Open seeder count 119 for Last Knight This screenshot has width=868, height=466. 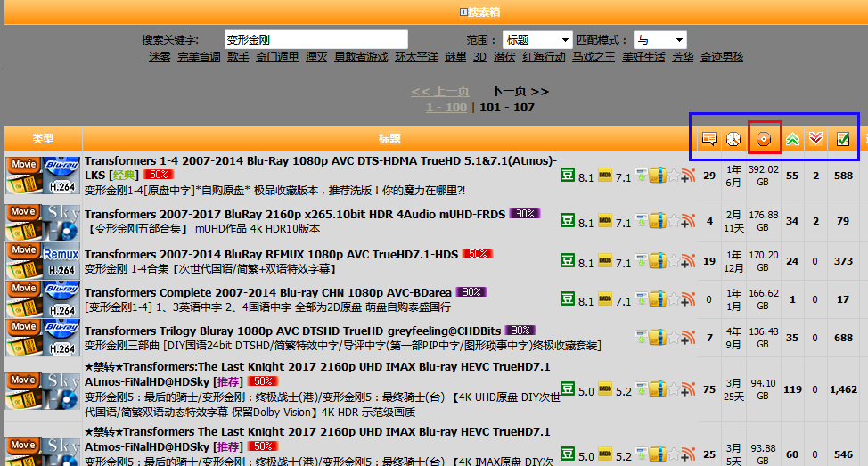[x=792, y=389]
